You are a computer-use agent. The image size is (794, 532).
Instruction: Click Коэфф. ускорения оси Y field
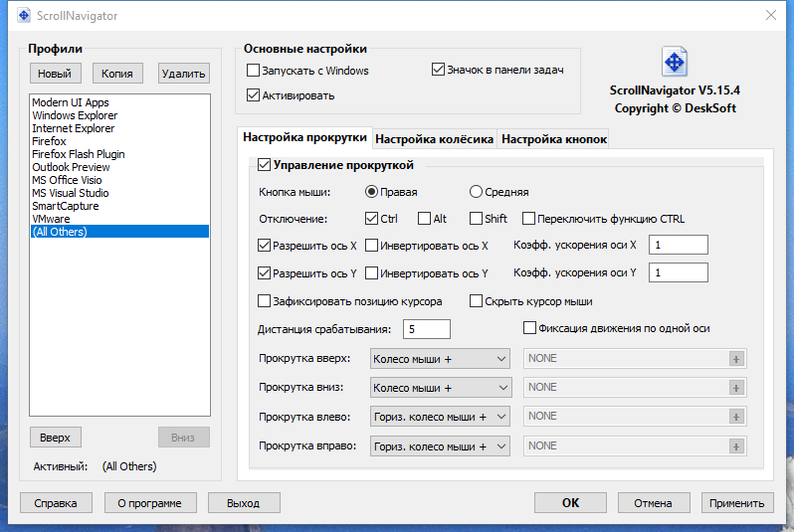pyautogui.click(x=678, y=272)
